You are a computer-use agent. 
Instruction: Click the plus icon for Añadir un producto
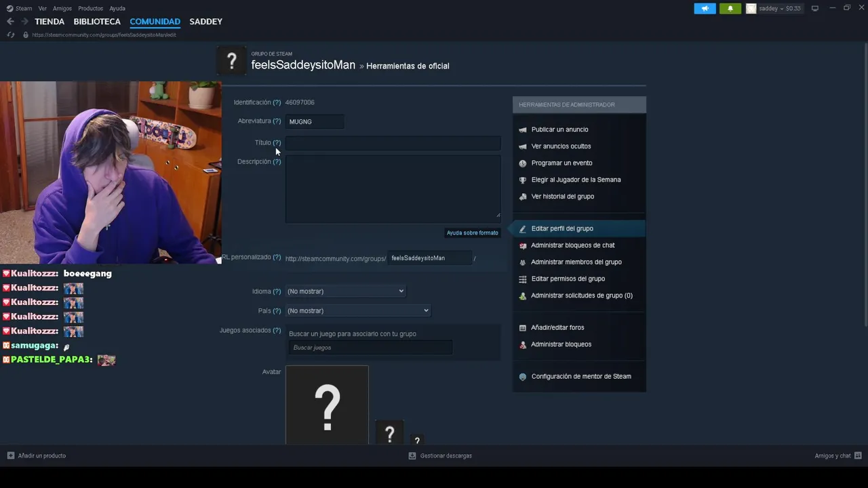click(11, 455)
